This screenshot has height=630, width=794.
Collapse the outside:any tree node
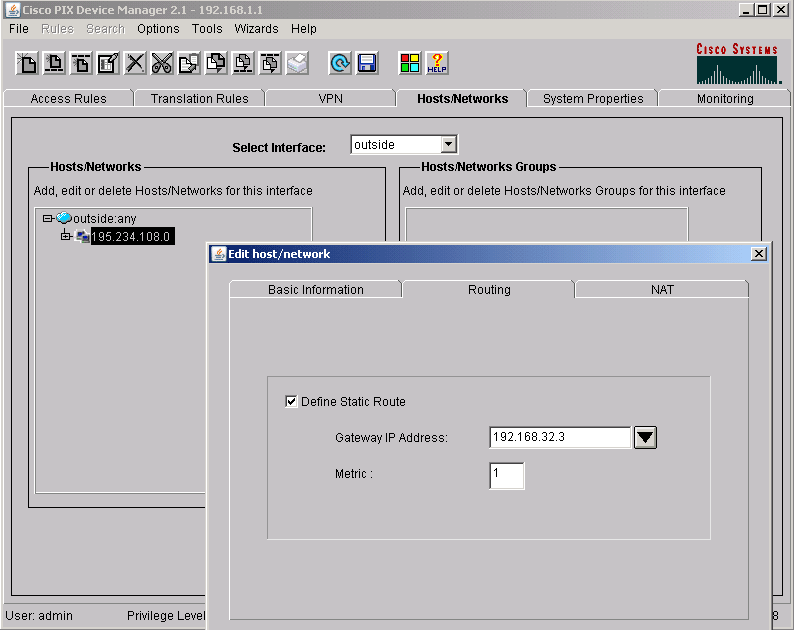point(48,218)
